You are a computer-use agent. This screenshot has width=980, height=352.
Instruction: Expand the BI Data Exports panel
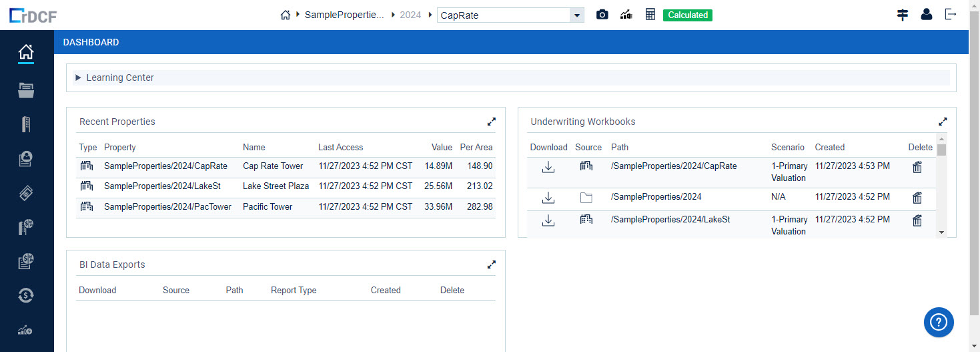click(492, 265)
